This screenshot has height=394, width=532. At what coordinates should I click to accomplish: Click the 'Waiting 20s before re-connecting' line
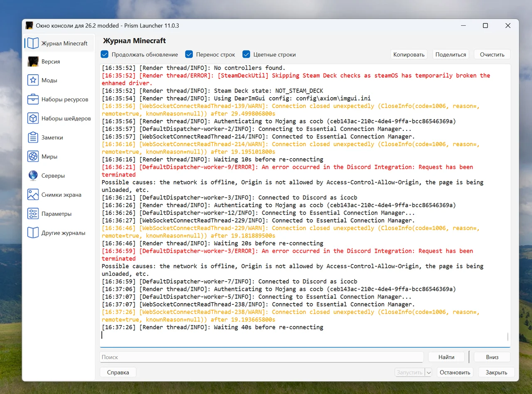(212, 243)
